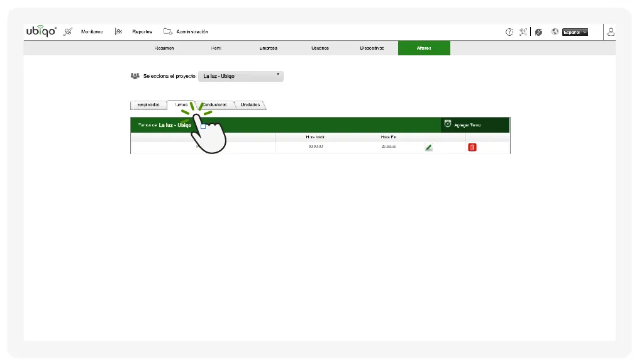Open the Empleados tab
The image size is (639, 364).
(148, 105)
